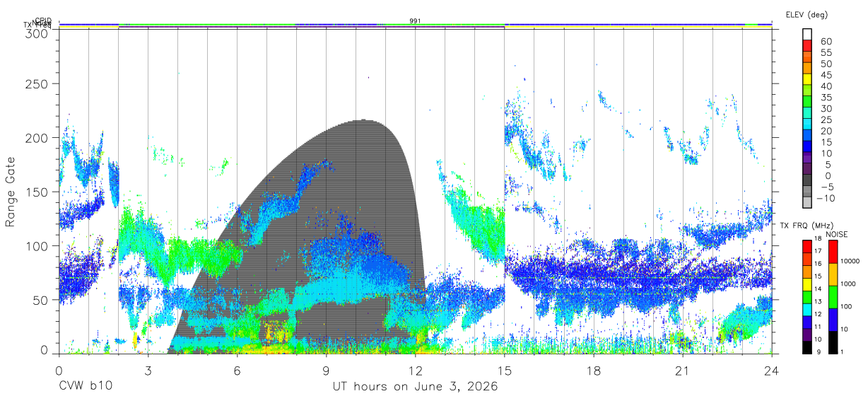Click the green segment of the TX FRQ bar
The height and width of the screenshot is (401, 868).
pyautogui.click(x=807, y=297)
